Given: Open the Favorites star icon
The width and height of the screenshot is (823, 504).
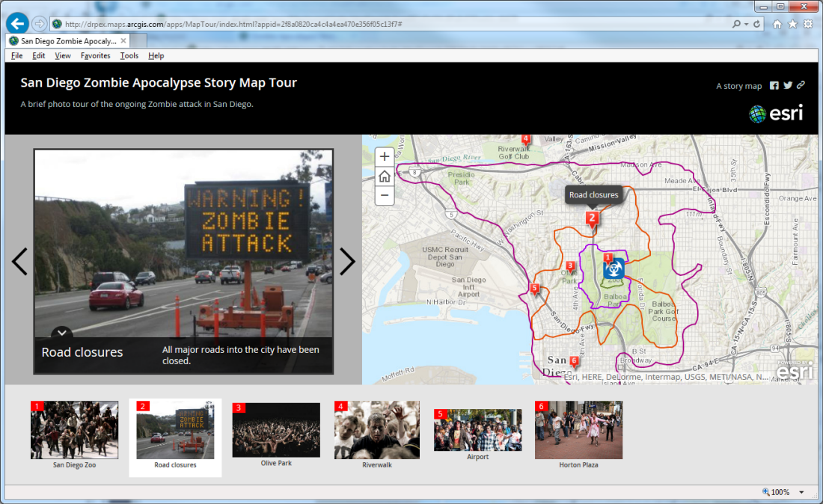Looking at the screenshot, I should [x=792, y=24].
